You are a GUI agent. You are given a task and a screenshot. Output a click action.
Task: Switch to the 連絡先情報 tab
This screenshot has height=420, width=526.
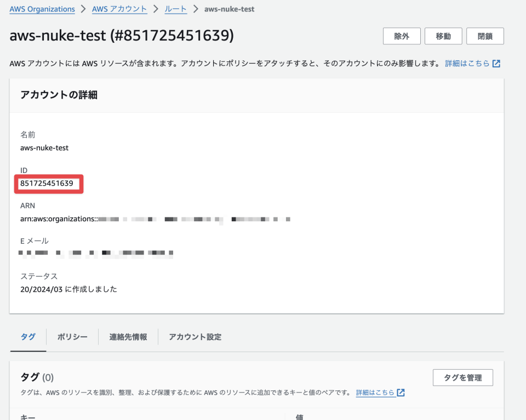(127, 337)
